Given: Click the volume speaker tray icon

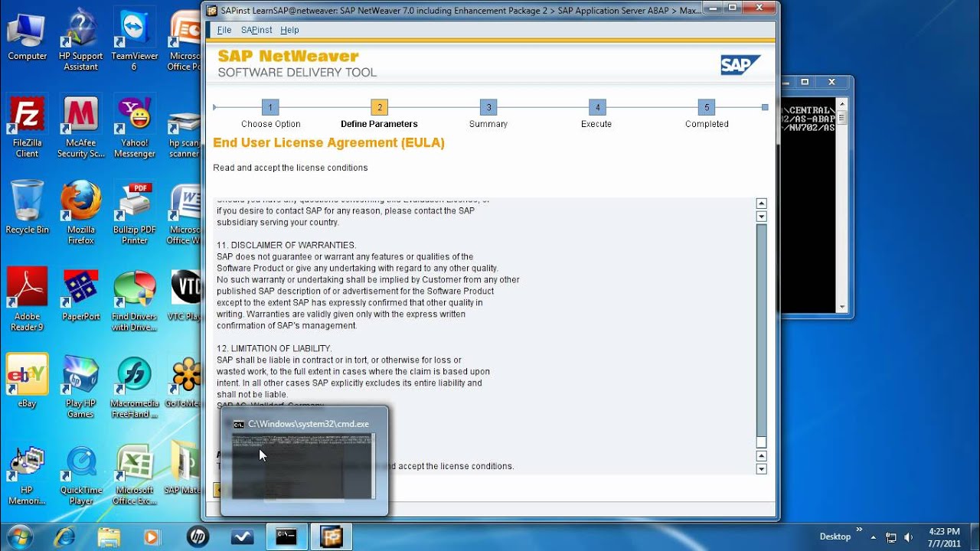Looking at the screenshot, I should (x=909, y=537).
